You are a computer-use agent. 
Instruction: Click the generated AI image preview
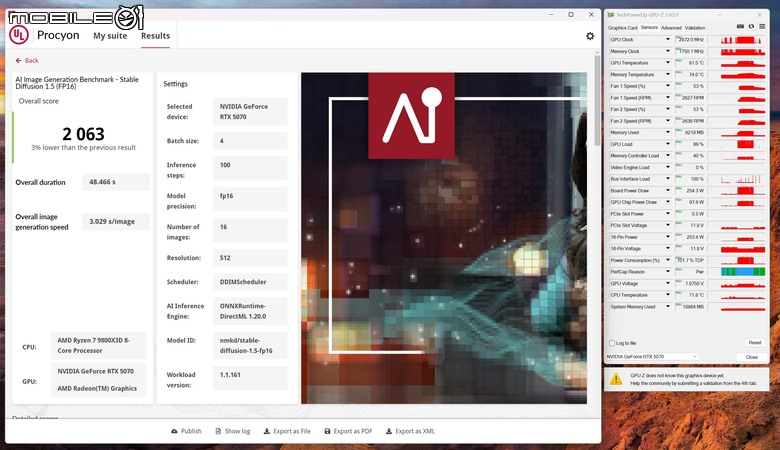[444, 238]
